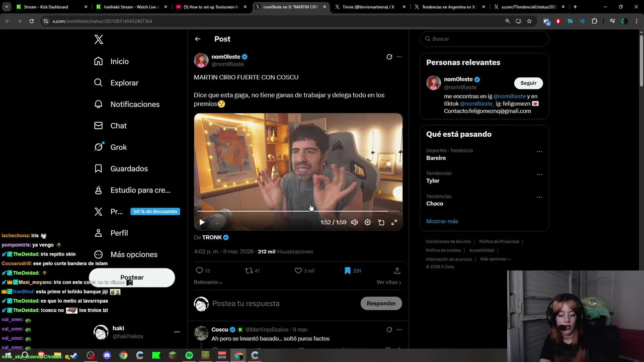Open Steam from the taskbar
Viewport: 644px width, 362px height.
pyautogui.click(x=74, y=355)
